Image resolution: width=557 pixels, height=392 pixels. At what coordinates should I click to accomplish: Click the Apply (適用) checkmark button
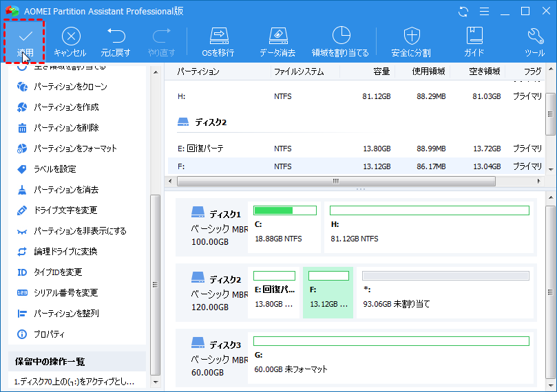coord(25,42)
